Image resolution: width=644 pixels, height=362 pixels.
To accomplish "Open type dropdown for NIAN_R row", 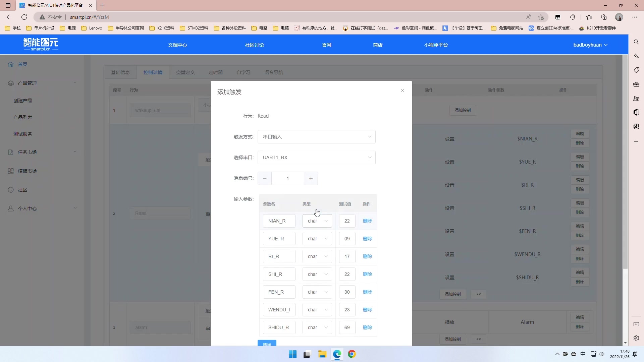I will click(x=317, y=221).
